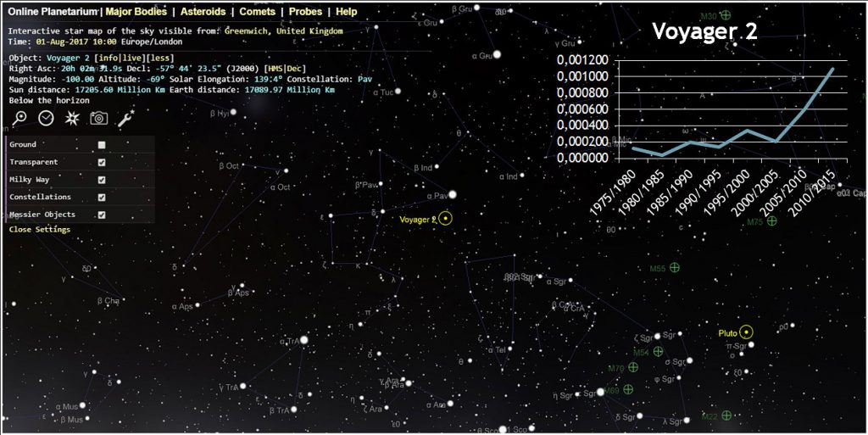Click the Voyager 2 chart title
868x435 pixels.
[704, 31]
